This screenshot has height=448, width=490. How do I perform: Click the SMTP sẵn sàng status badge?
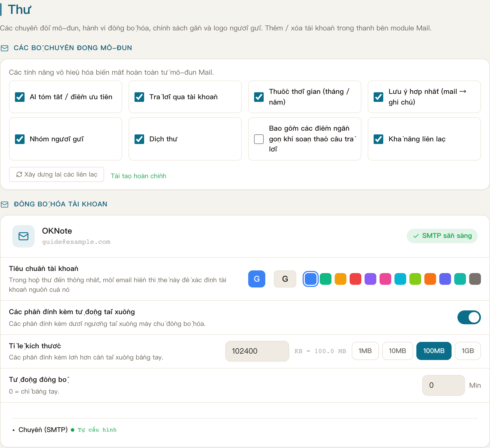(442, 236)
